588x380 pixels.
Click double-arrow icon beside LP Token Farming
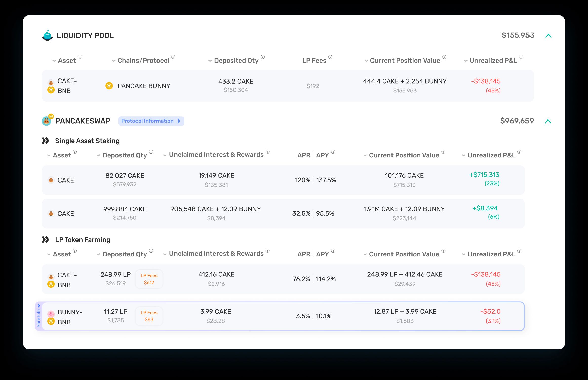pyautogui.click(x=46, y=239)
